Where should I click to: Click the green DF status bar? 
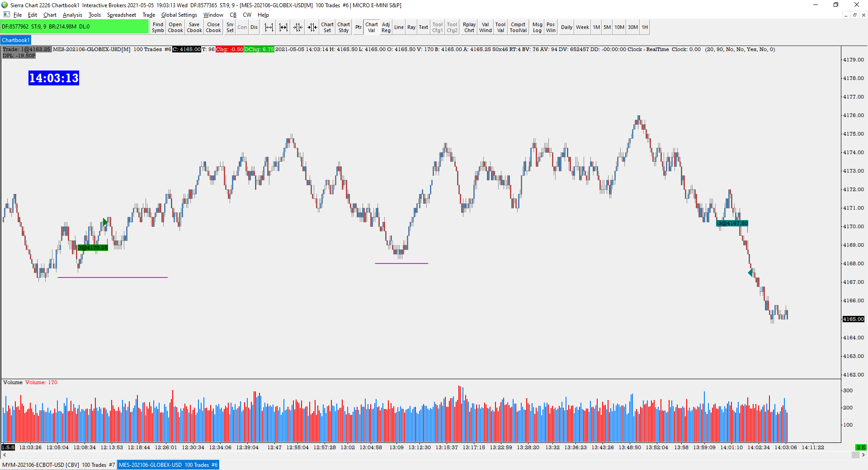(x=75, y=27)
